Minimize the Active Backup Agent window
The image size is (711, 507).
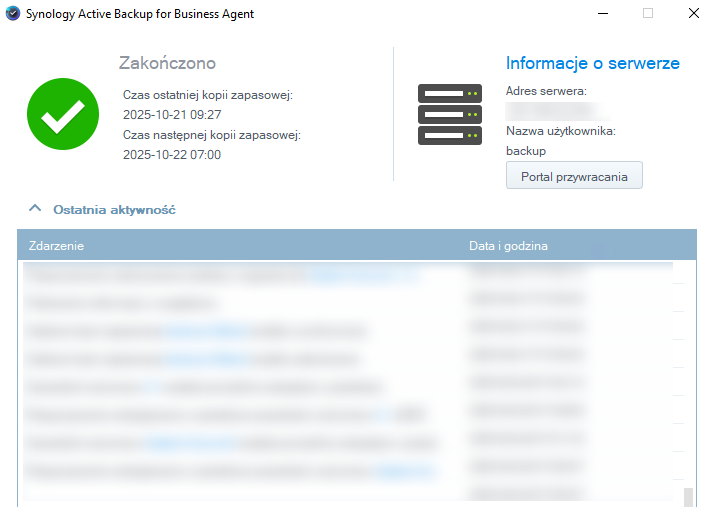click(x=602, y=14)
